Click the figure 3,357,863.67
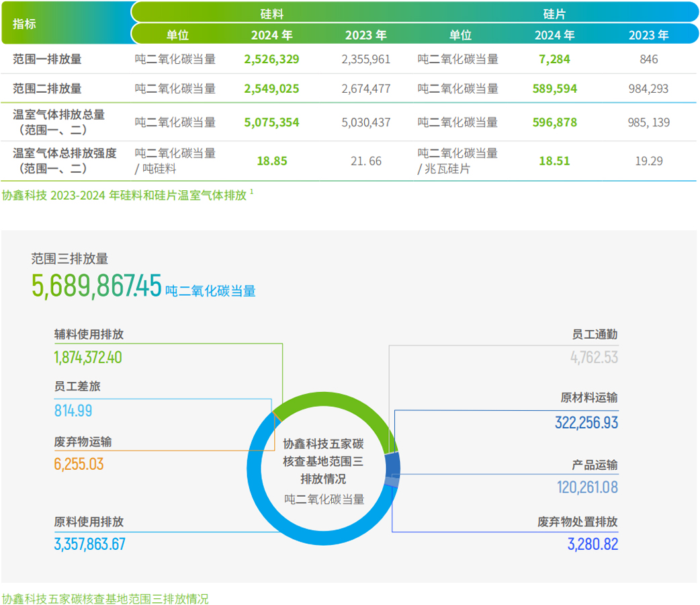This screenshot has height=605, width=700. tap(90, 544)
